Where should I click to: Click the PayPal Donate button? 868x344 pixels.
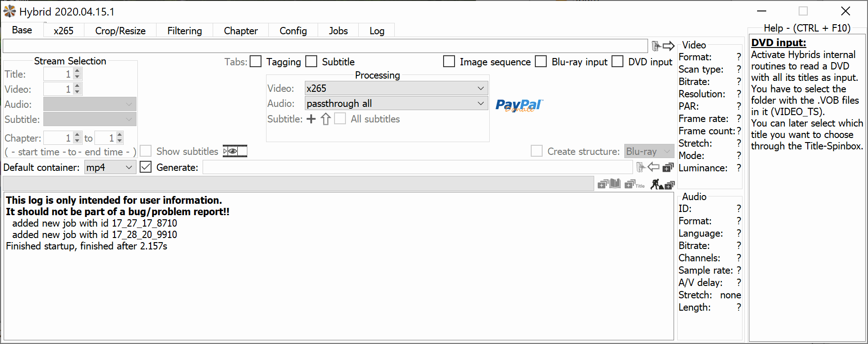pos(519,106)
